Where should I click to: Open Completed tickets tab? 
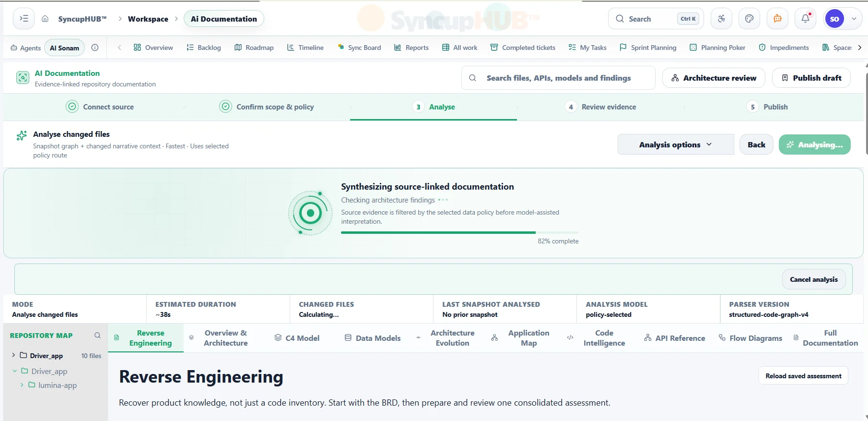click(x=523, y=48)
